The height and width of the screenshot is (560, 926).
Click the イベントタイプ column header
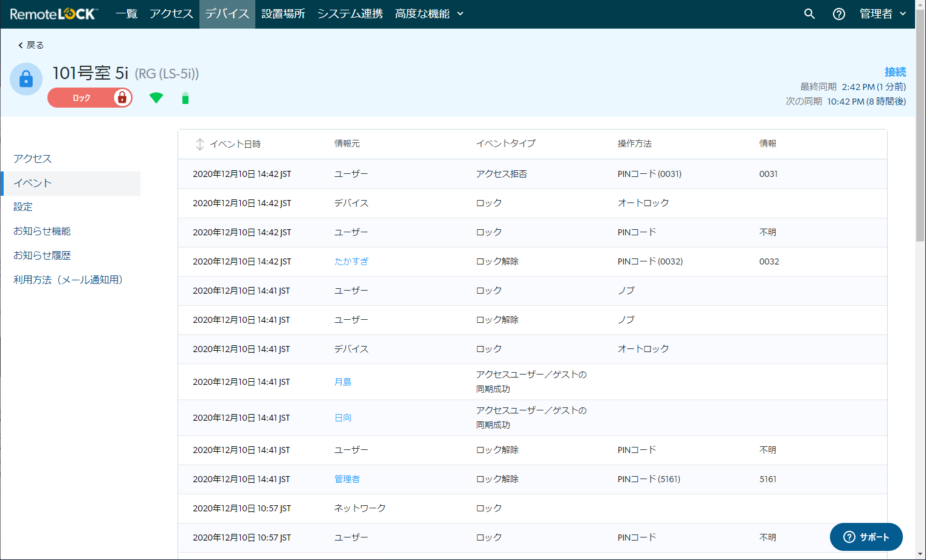point(506,143)
